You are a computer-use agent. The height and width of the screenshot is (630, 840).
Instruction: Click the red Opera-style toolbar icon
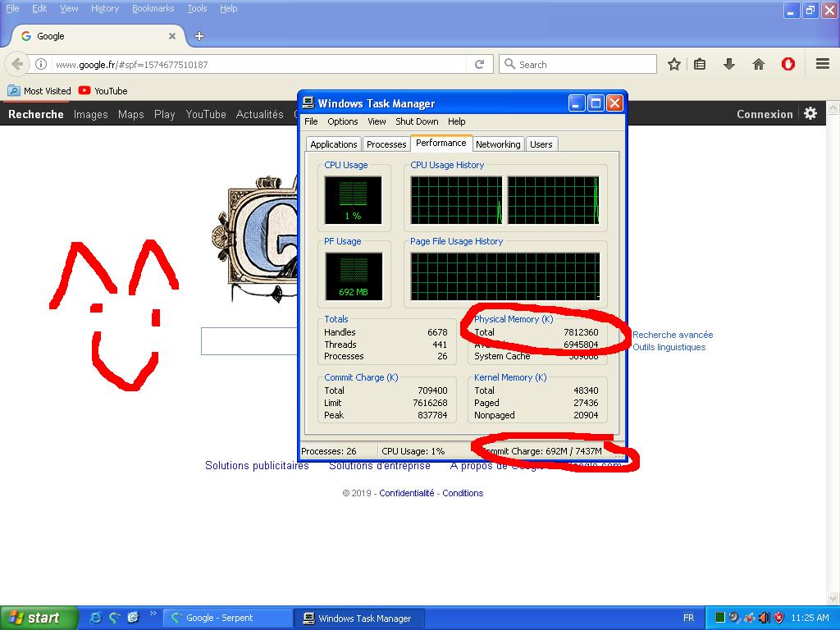point(788,64)
